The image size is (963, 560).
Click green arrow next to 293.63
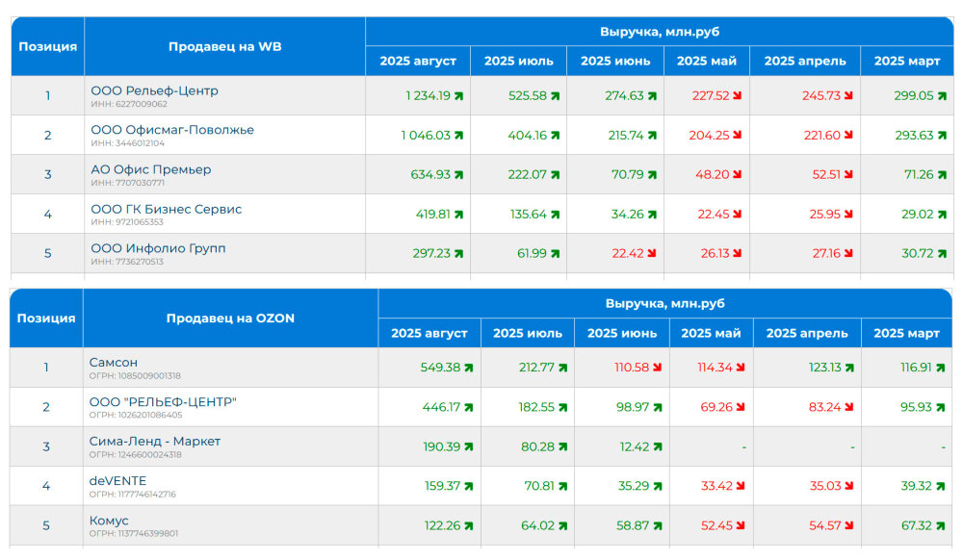pyautogui.click(x=942, y=135)
